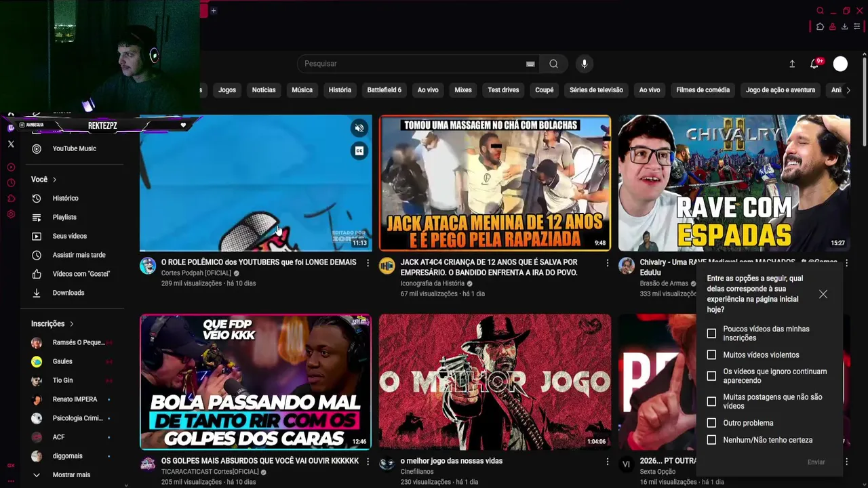Open the browser profile icon
Image resolution: width=868 pixels, height=488 pixels.
point(832,26)
